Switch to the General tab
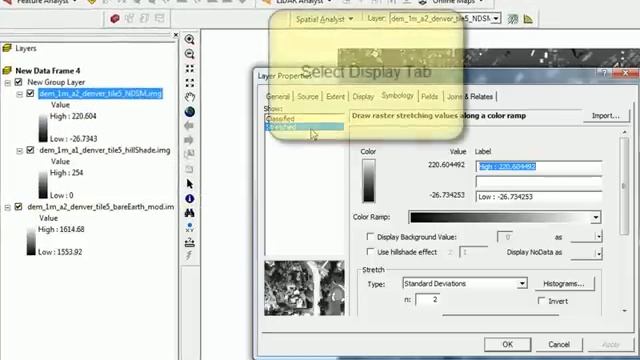Image resolution: width=640 pixels, height=360 pixels. click(278, 97)
